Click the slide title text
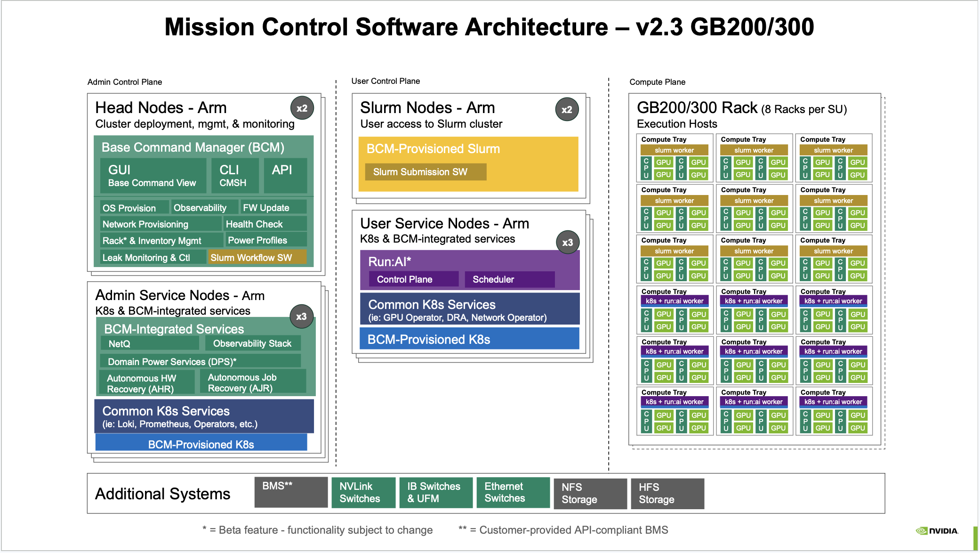 coord(489,27)
